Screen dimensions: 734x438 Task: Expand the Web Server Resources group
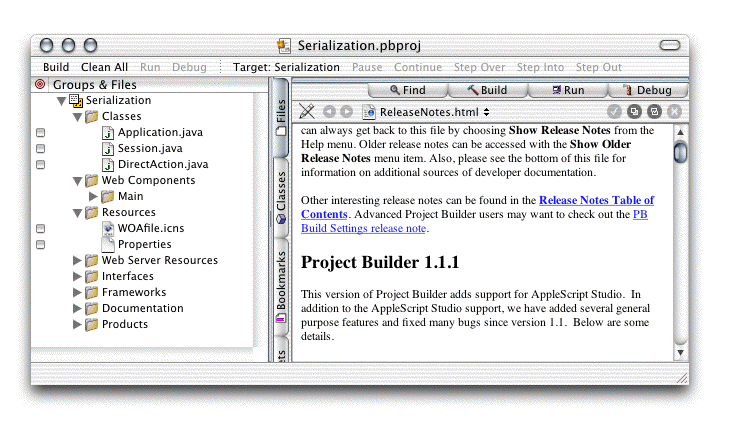[x=77, y=260]
